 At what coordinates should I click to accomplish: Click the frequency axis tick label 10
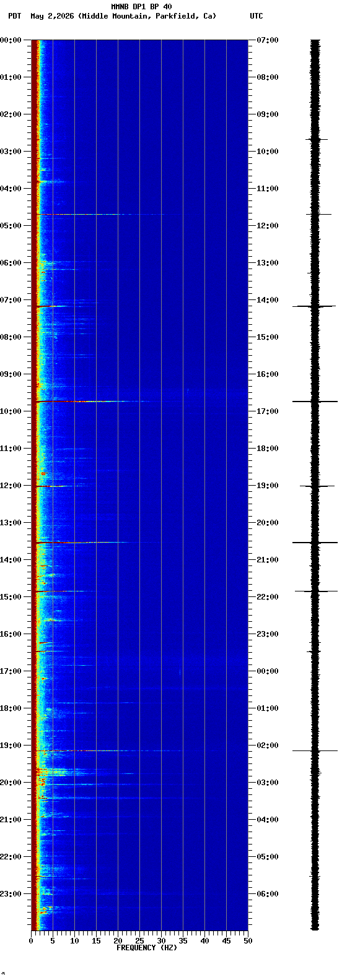click(74, 941)
